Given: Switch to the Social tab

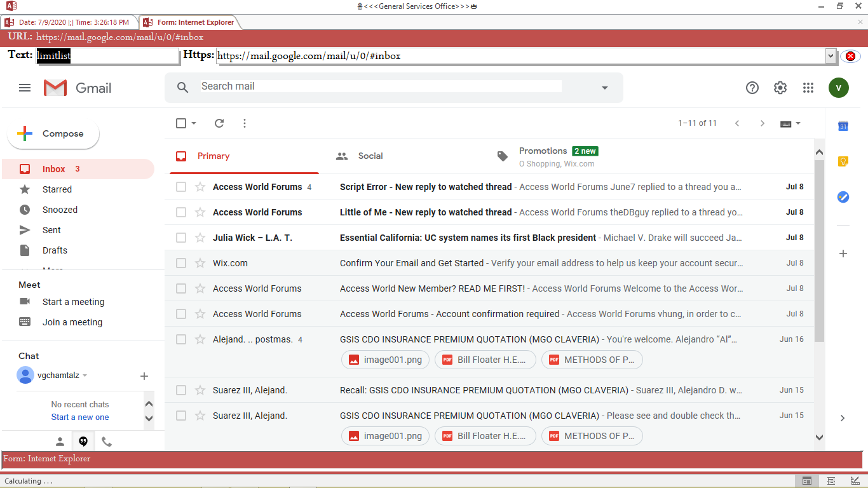Looking at the screenshot, I should point(405,156).
